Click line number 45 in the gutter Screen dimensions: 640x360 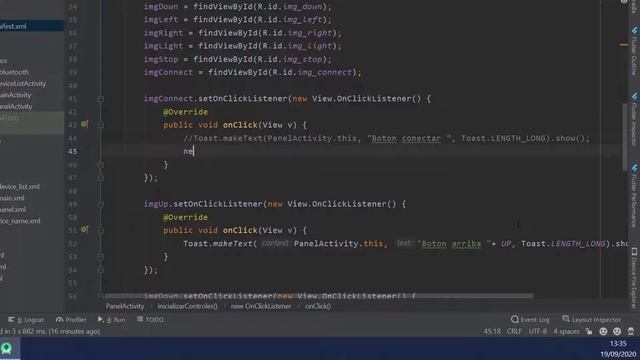72,151
